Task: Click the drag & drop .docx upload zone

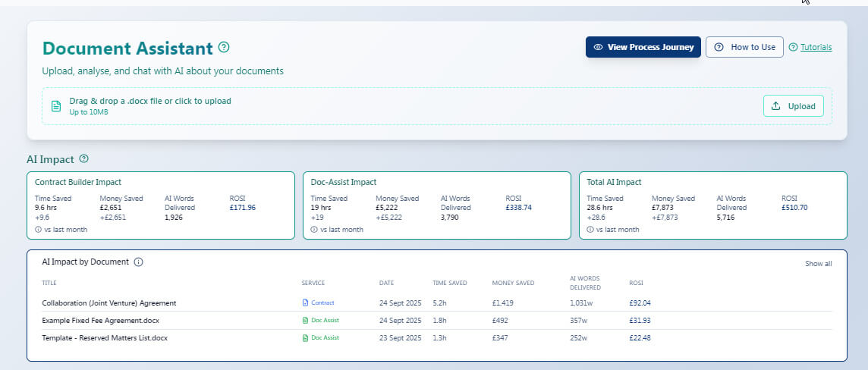Action: [379, 106]
